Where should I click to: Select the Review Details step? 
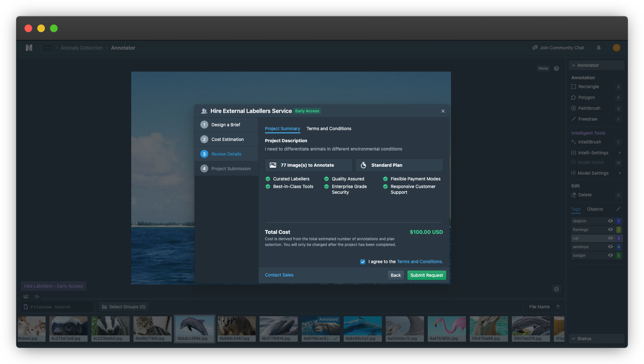tap(226, 154)
